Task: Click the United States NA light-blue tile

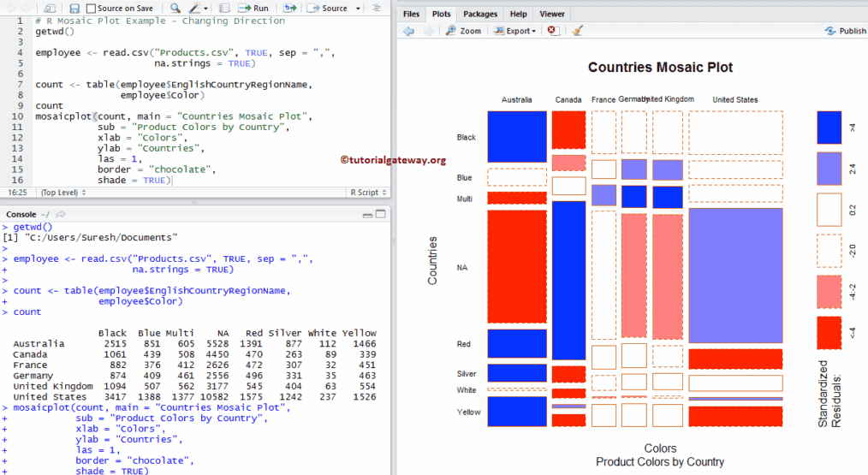Action: coord(735,276)
